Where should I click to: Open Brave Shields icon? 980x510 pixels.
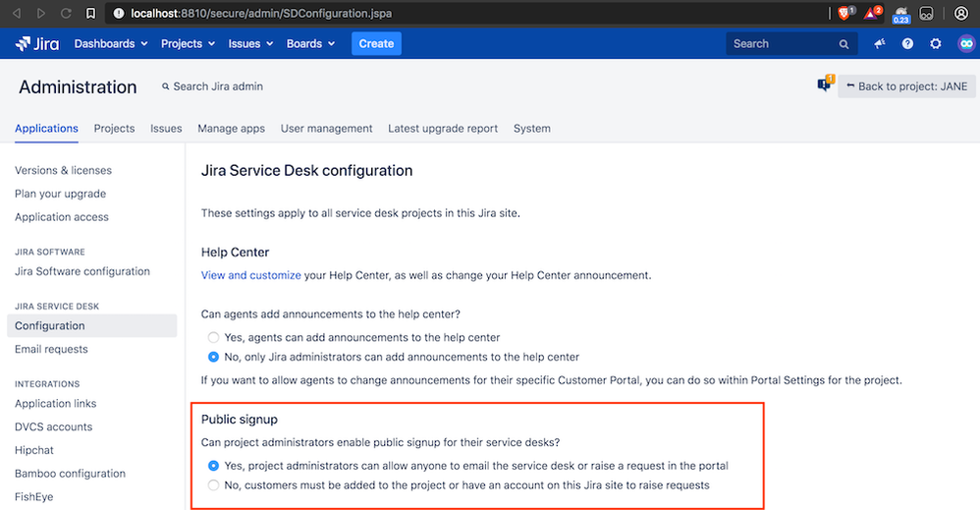point(845,13)
